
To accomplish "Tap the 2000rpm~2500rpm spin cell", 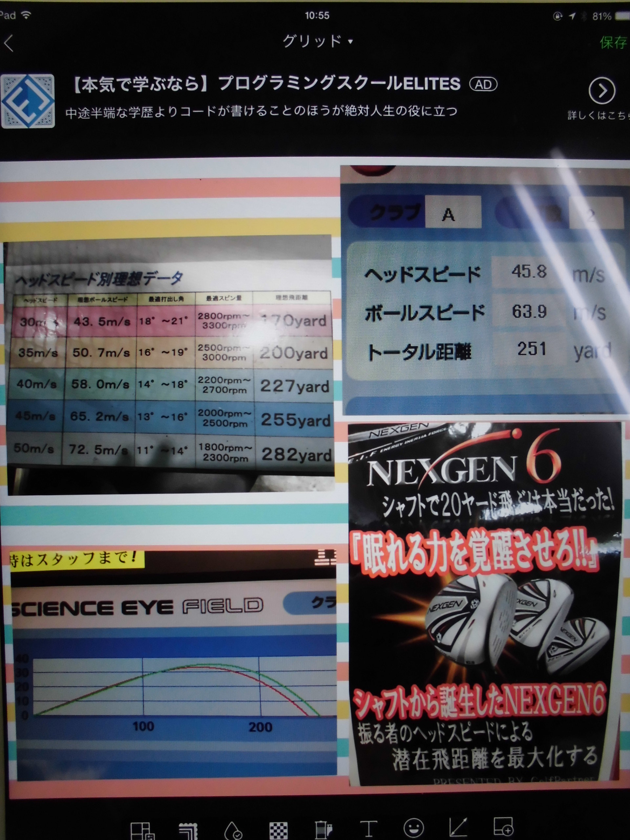I will tap(225, 418).
